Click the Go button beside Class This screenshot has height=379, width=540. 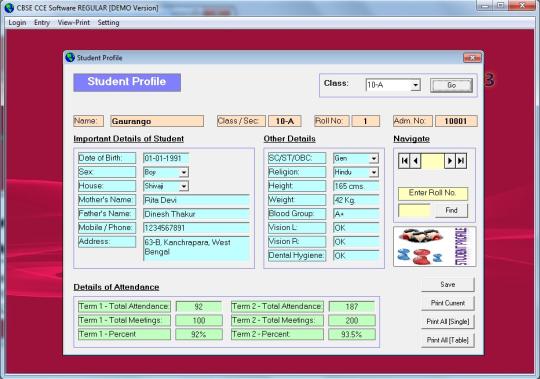tap(451, 85)
